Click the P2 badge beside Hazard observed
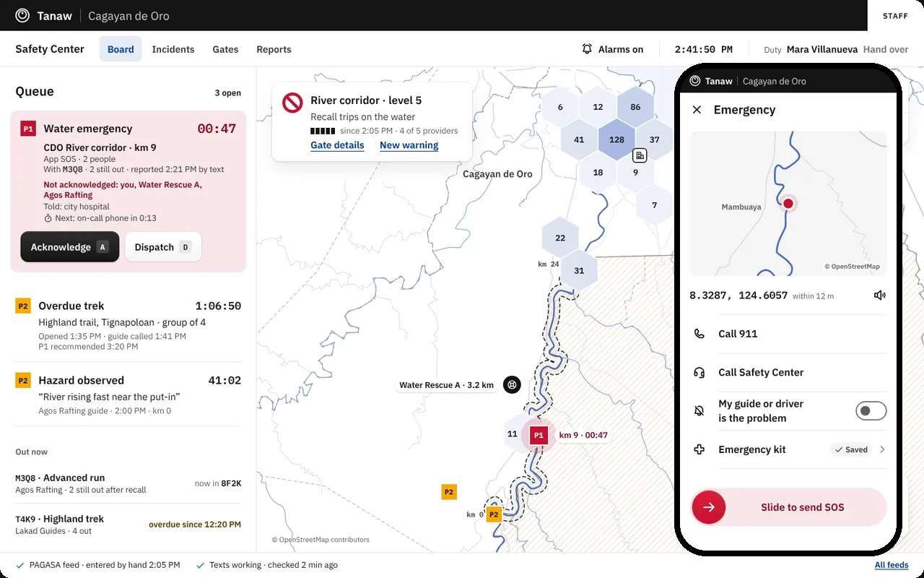The image size is (924, 578). (23, 380)
